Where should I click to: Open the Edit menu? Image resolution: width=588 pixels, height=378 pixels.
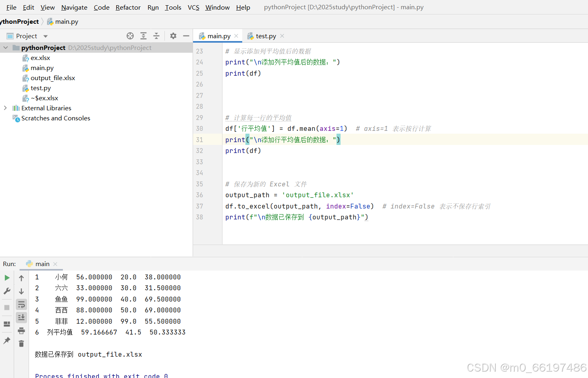coord(28,7)
